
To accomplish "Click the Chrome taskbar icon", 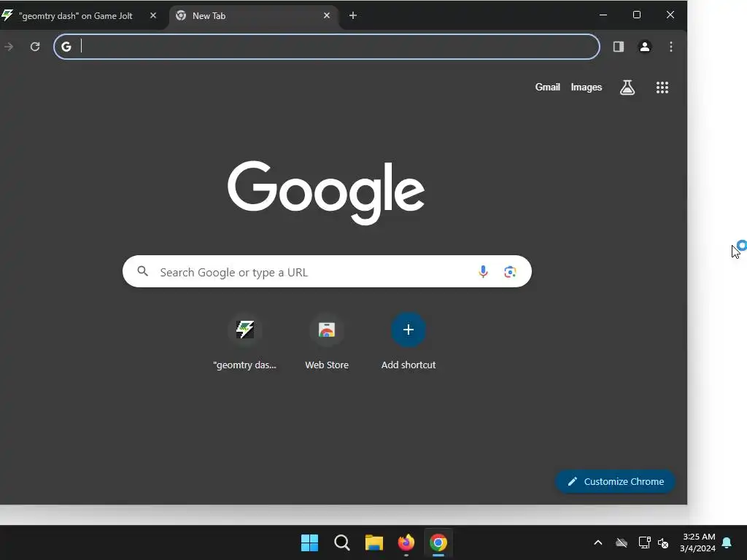I will (x=438, y=542).
